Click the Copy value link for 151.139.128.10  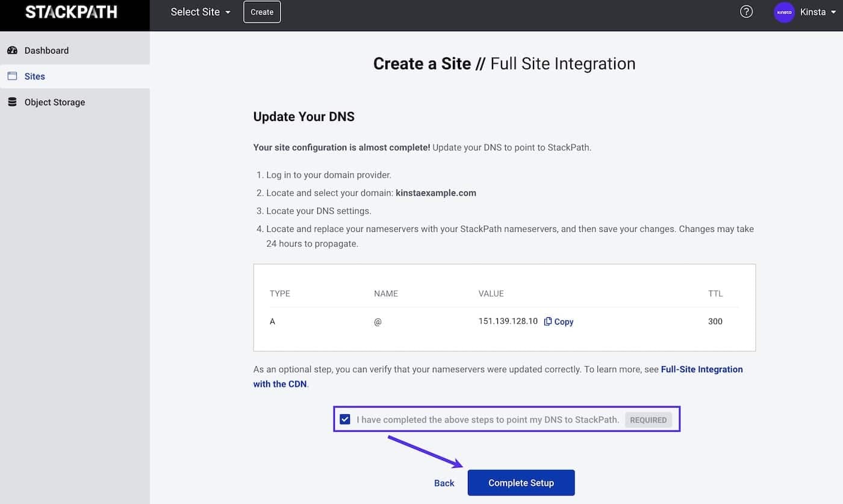tap(563, 321)
